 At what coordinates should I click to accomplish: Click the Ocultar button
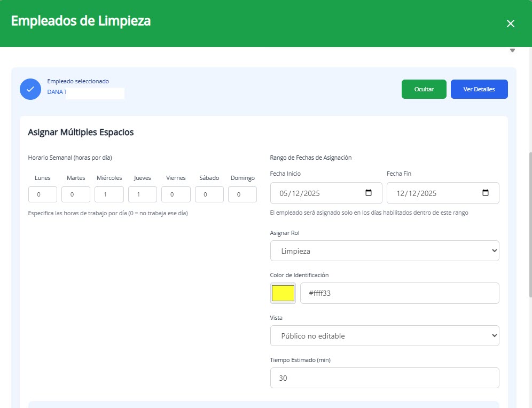tap(424, 89)
